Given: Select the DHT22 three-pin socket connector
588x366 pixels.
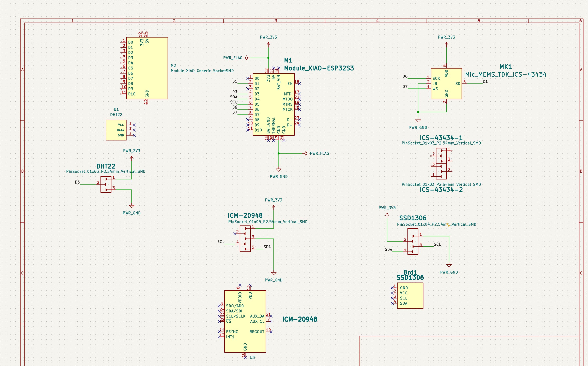Looking at the screenshot, I should click(106, 185).
